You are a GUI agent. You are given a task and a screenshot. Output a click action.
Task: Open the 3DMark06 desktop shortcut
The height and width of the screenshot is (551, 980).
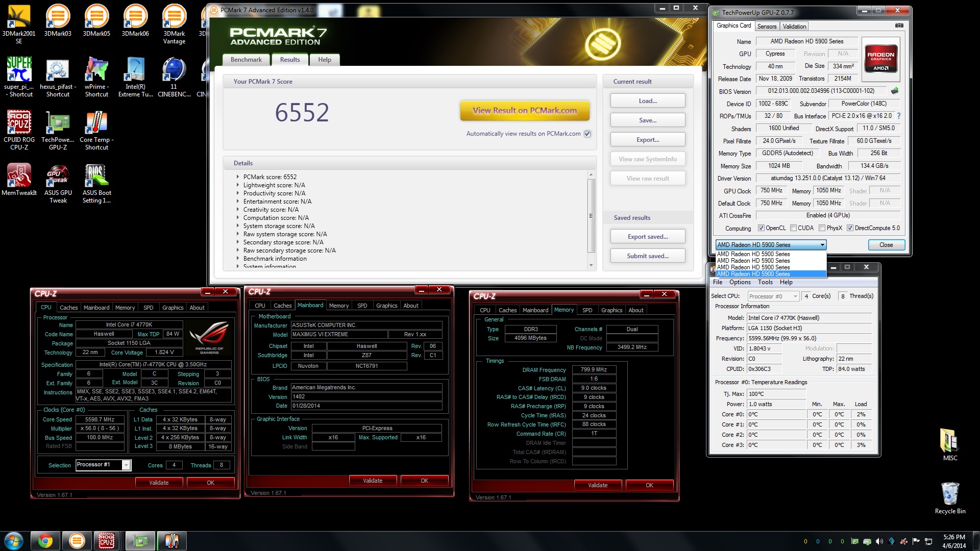135,20
